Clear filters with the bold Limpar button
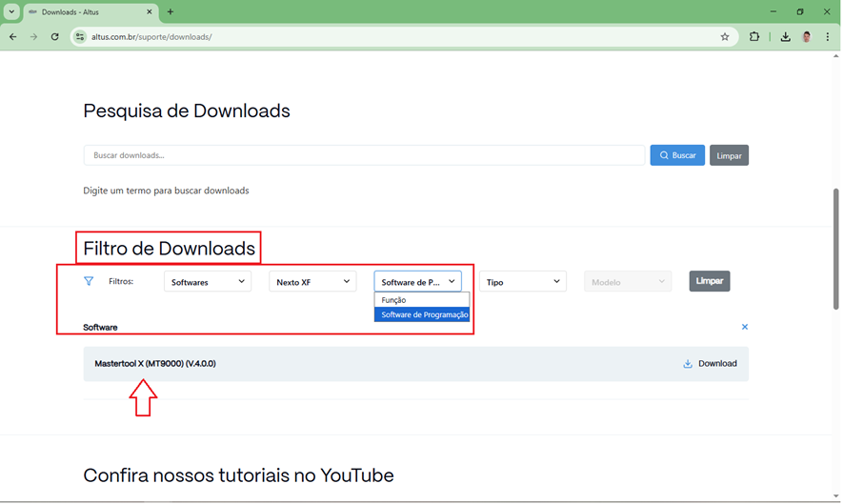This screenshot has width=844, height=504. [709, 281]
